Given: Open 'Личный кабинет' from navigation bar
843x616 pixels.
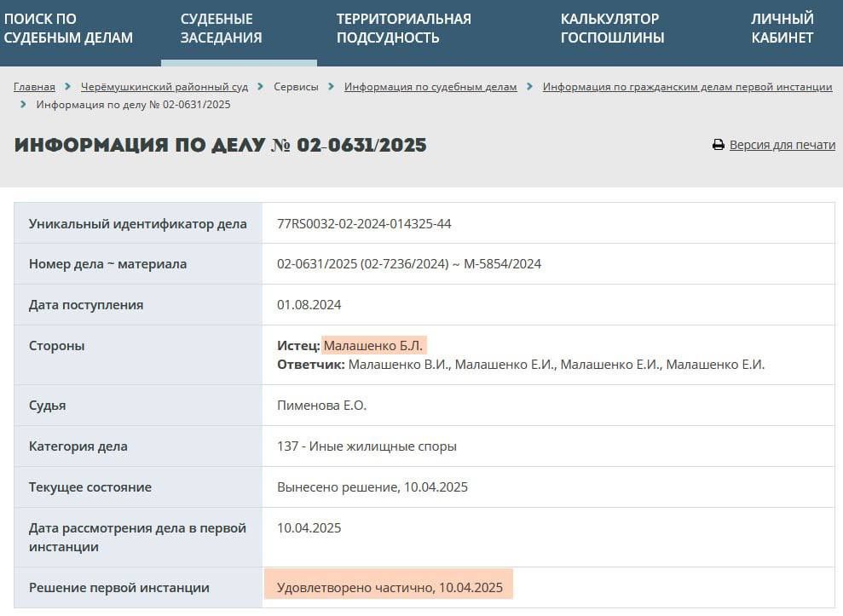Looking at the screenshot, I should coord(782,28).
